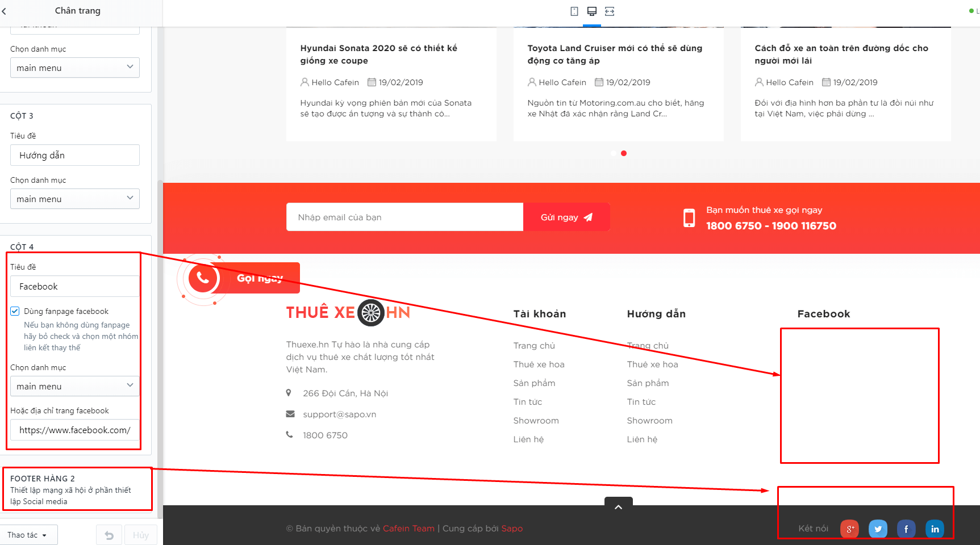The image size is (980, 545).
Task: Go back with the Chân trang arrow
Action: (5, 11)
